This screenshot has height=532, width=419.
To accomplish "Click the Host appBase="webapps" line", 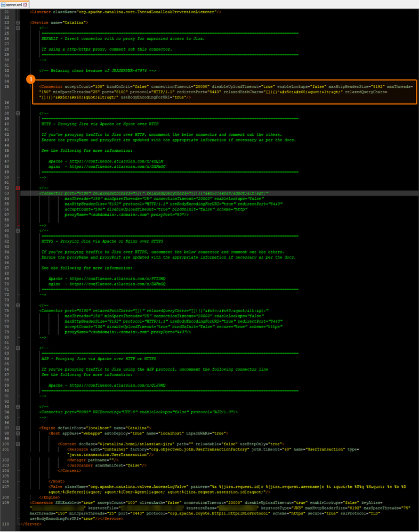I will (x=138, y=433).
